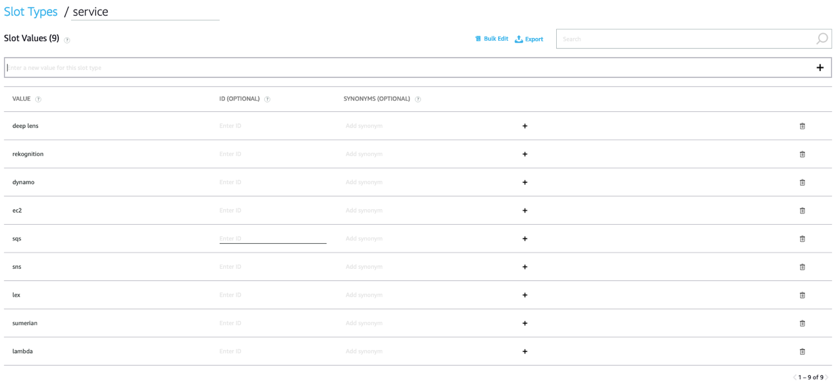This screenshot has height=385, width=835.
Task: Select the dynamo value text
Action: (23, 182)
